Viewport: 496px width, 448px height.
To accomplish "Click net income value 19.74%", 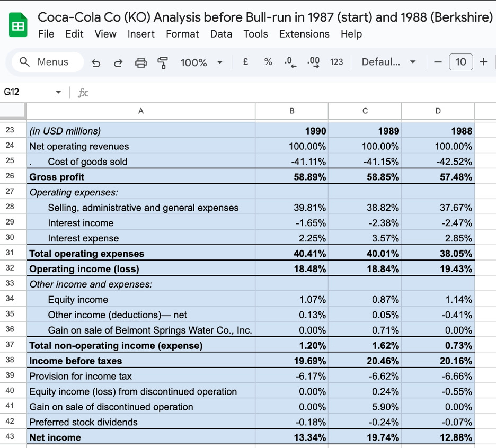I will pos(365,437).
